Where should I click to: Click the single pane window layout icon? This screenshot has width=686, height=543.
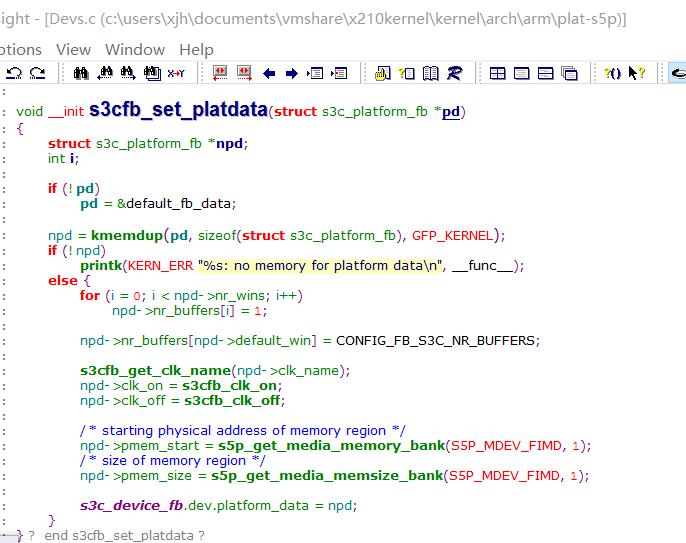522,73
